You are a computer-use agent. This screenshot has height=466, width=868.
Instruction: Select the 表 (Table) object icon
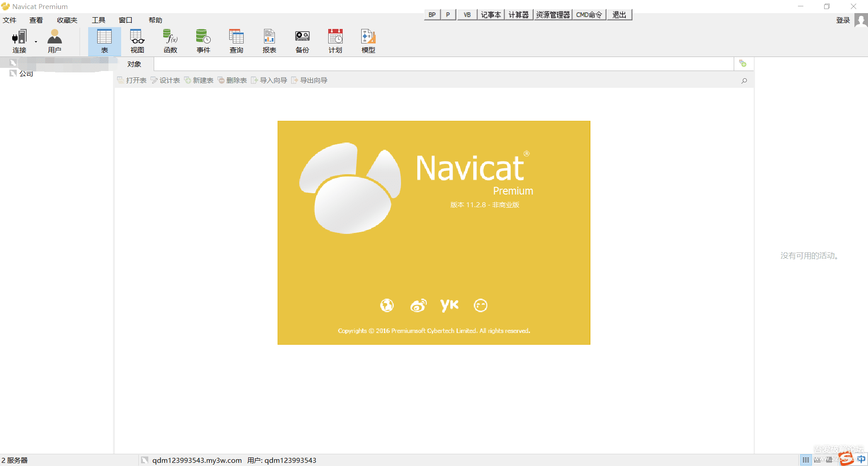click(x=104, y=41)
